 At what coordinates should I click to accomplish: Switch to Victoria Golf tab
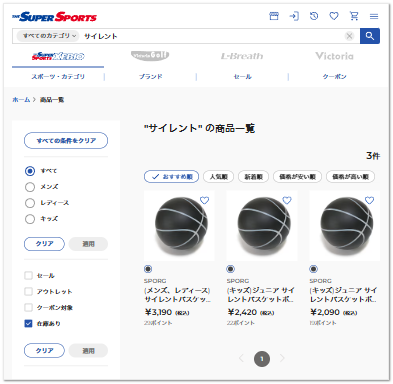[x=150, y=56]
